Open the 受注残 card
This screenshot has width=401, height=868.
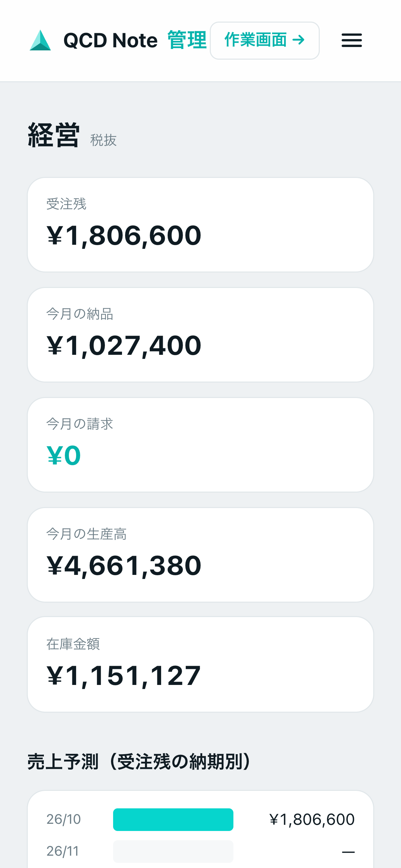tap(200, 225)
